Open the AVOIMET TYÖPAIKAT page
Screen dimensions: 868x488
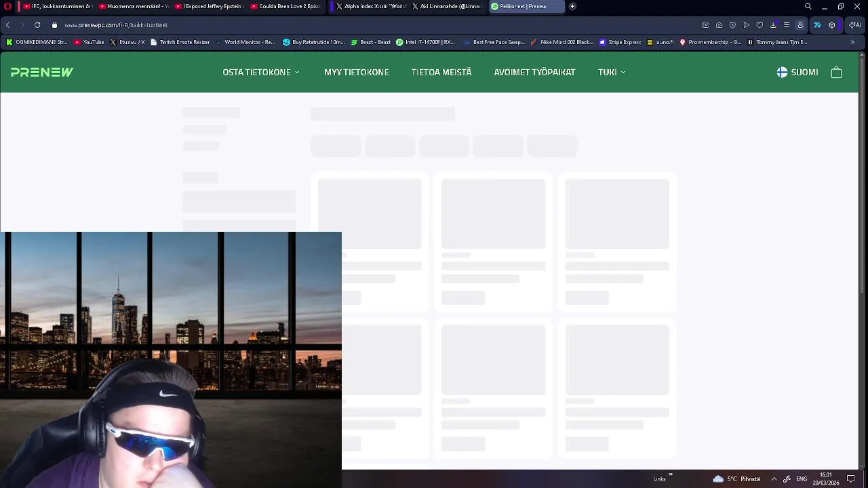(534, 72)
